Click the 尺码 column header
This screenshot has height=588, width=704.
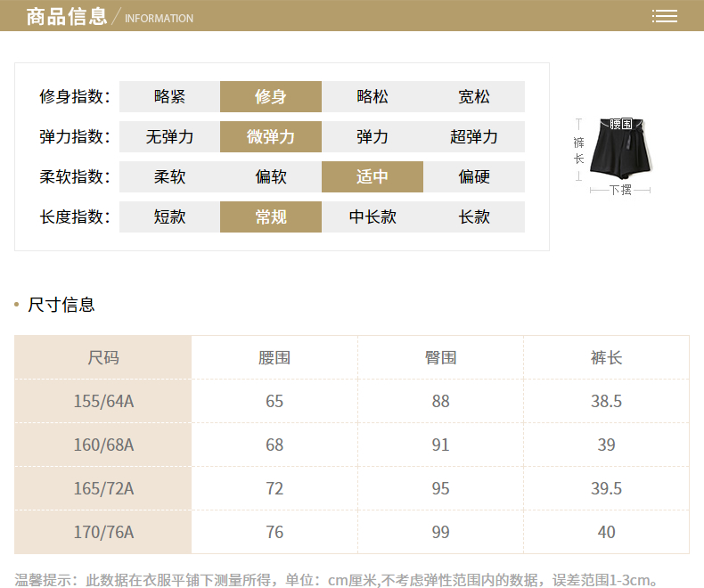coord(103,357)
